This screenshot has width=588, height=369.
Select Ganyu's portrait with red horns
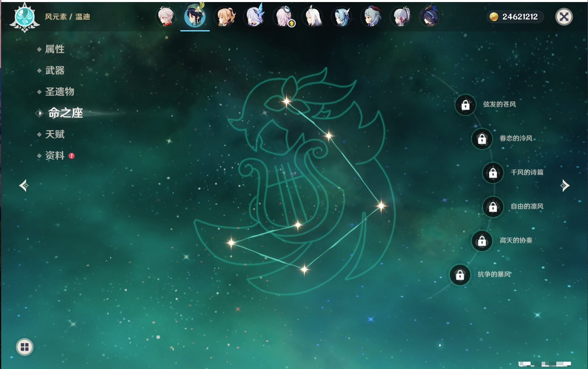coord(371,17)
